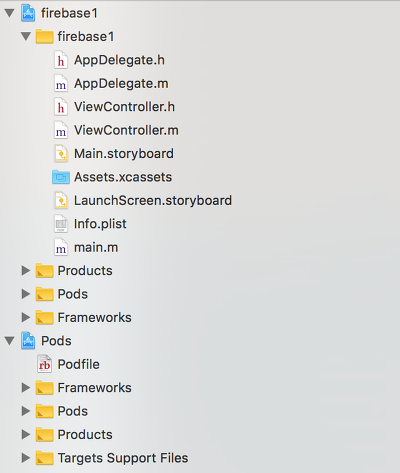Expand the Frameworks folder under firebase1
The image size is (400, 473).
point(26,317)
